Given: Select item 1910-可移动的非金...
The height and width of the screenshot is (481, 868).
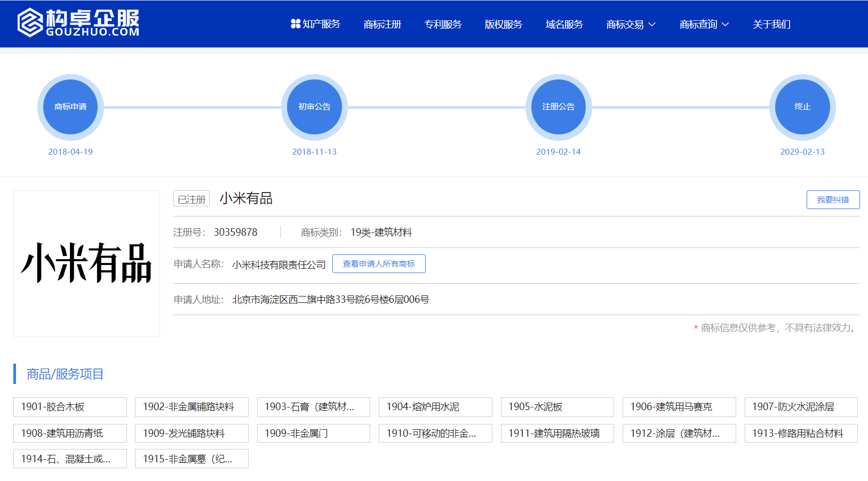Looking at the screenshot, I should 435,433.
